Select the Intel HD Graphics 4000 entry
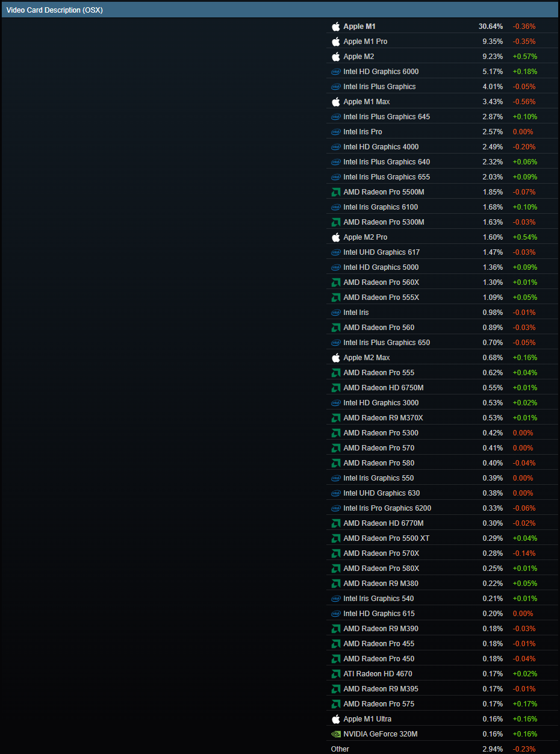Viewport: 560px width, 754px height. pyautogui.click(x=381, y=147)
